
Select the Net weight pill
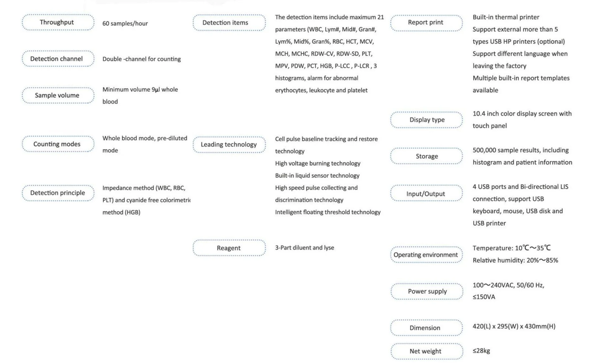[x=427, y=351]
